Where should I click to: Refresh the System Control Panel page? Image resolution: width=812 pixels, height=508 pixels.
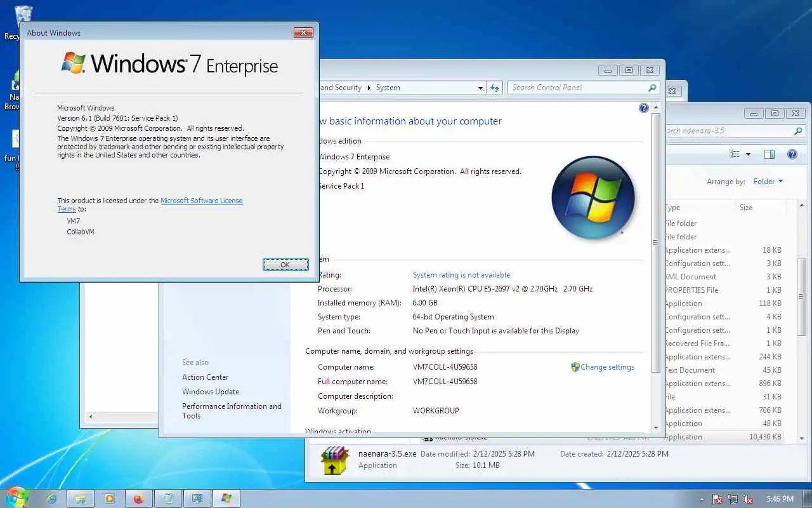(x=495, y=88)
